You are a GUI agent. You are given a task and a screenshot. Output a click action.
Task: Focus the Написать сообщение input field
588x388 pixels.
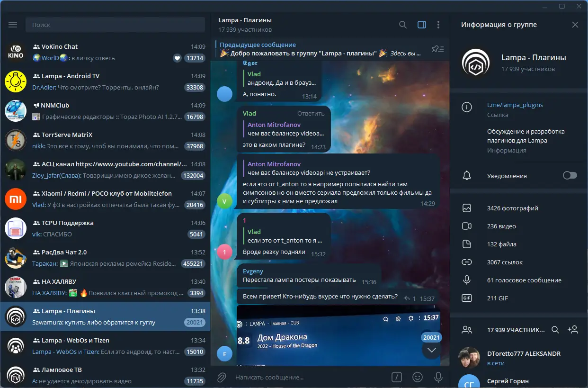[310, 377]
